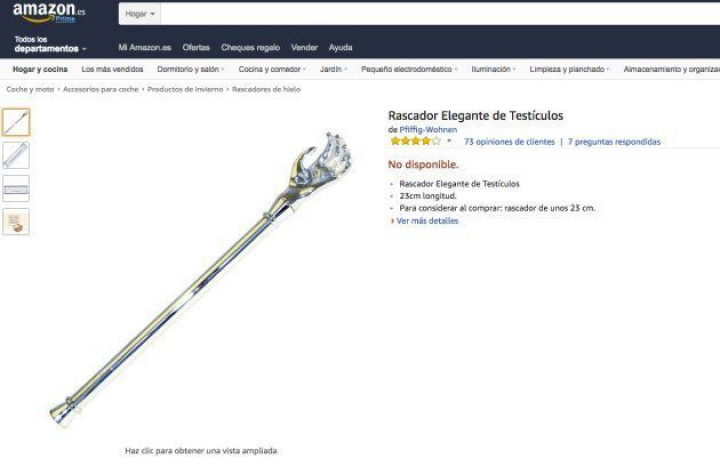Viewport: 720px width, 474px height.
Task: Select the third product thumbnail image
Action: point(16,188)
